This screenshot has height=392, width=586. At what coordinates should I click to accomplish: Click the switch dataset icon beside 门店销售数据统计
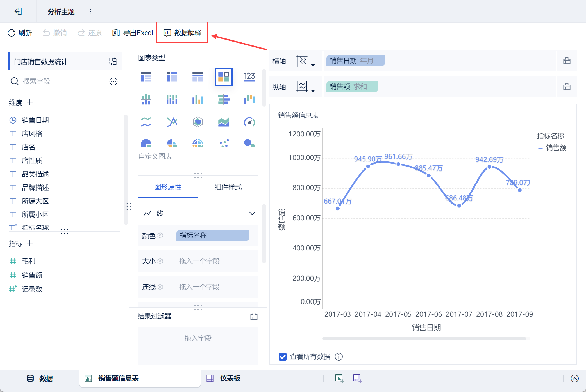tap(113, 61)
